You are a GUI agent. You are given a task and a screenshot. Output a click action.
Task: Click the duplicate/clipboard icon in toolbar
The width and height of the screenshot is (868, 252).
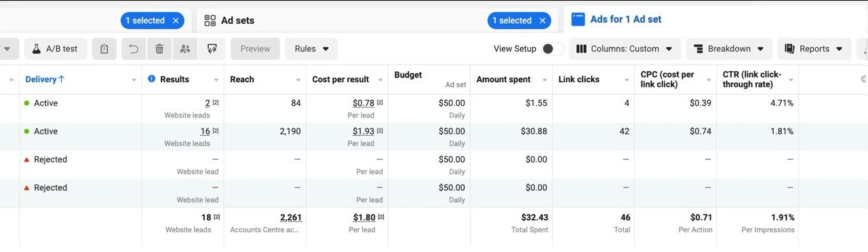(104, 49)
